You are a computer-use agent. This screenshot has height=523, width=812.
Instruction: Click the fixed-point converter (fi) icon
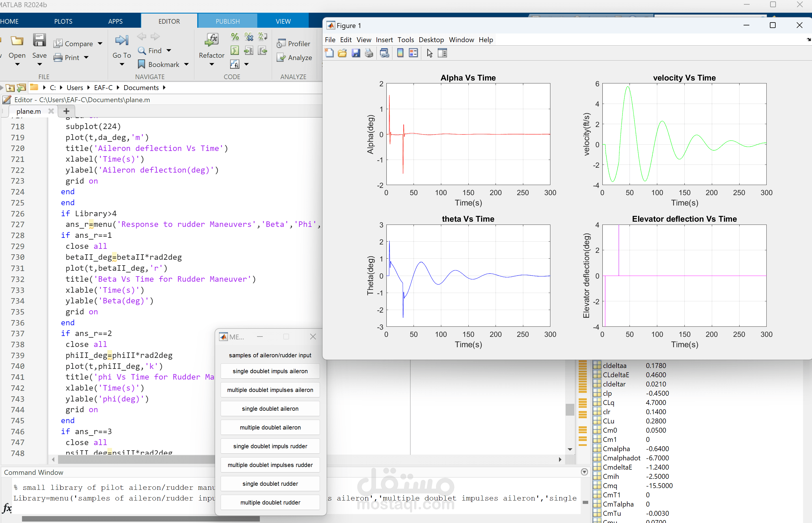pos(235,64)
